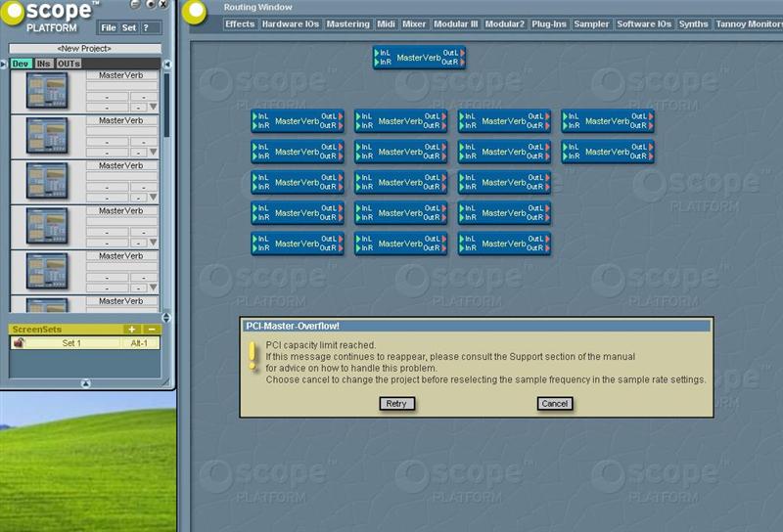Open the Set menu
Screen dimensions: 783x532
coord(129,28)
